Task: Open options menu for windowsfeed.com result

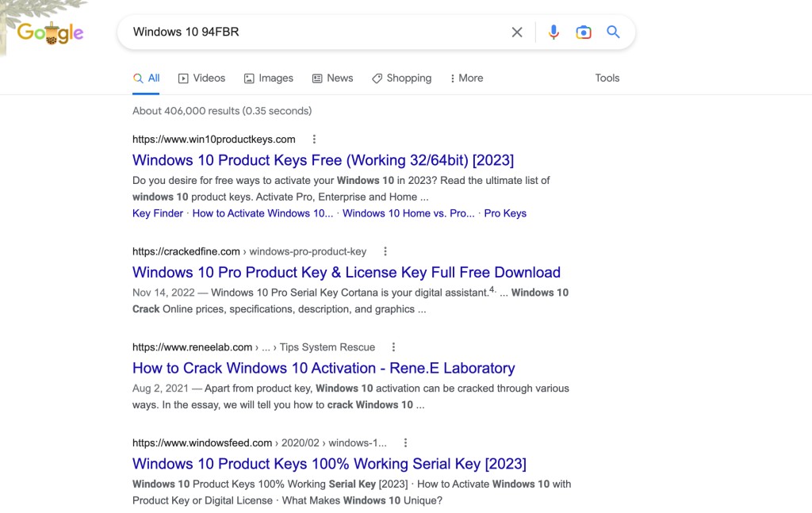Action: pos(405,443)
